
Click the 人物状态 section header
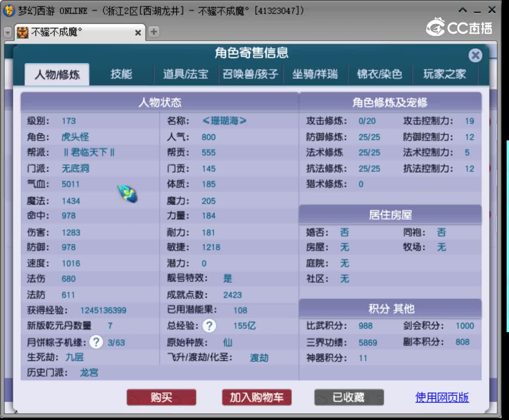click(x=160, y=102)
